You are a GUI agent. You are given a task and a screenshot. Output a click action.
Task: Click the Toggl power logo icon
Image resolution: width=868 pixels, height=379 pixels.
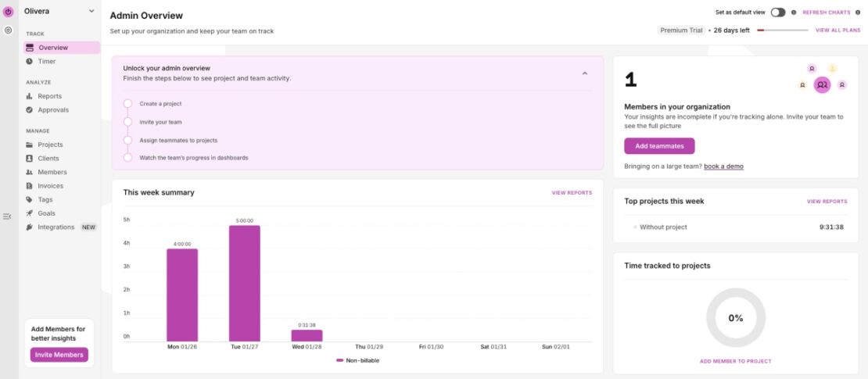click(x=9, y=12)
